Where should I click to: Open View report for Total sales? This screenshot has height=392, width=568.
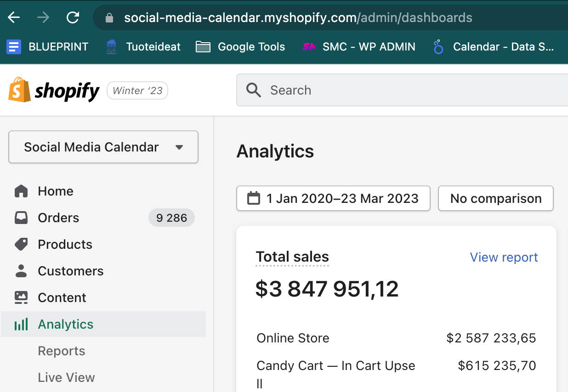pos(504,258)
